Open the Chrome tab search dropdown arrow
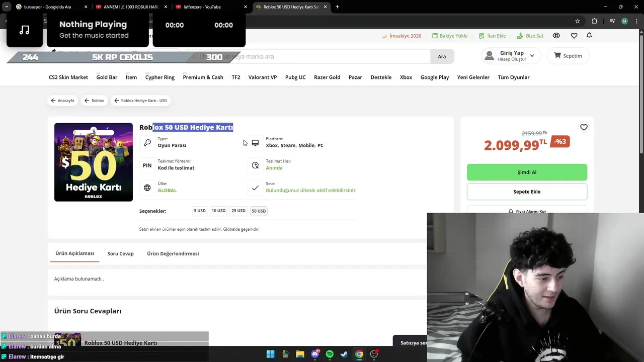Image resolution: width=644 pixels, height=362 pixels. click(7, 7)
